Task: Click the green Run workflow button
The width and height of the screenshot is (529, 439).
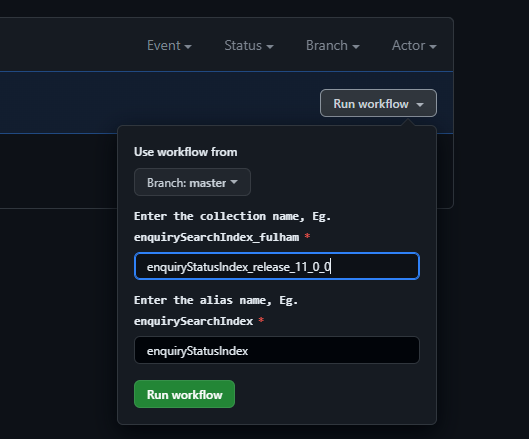Action: [185, 394]
